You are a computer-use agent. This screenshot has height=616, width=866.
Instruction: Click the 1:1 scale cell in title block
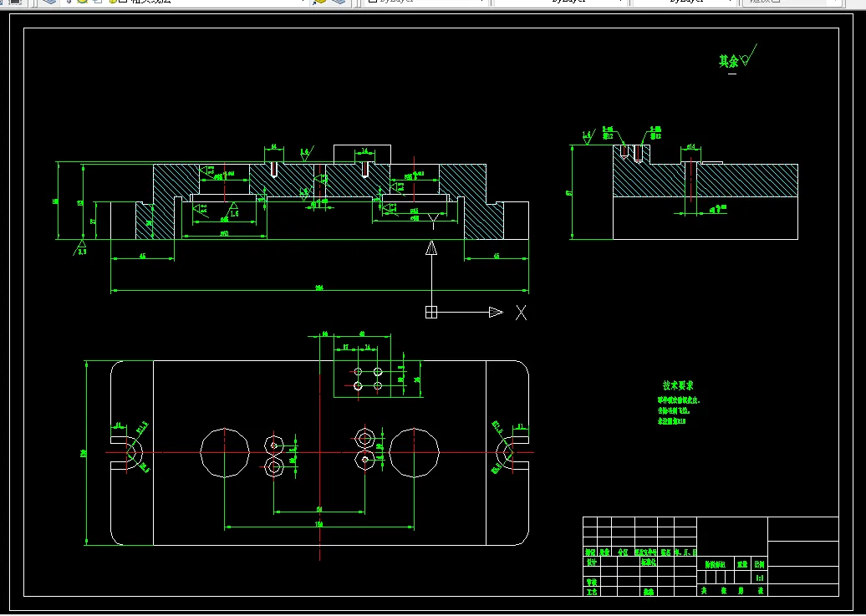(x=759, y=578)
